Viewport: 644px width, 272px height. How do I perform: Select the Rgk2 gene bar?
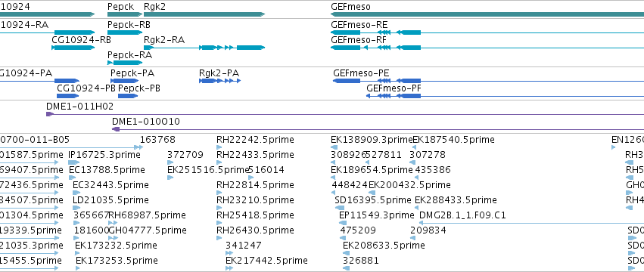coord(204,14)
